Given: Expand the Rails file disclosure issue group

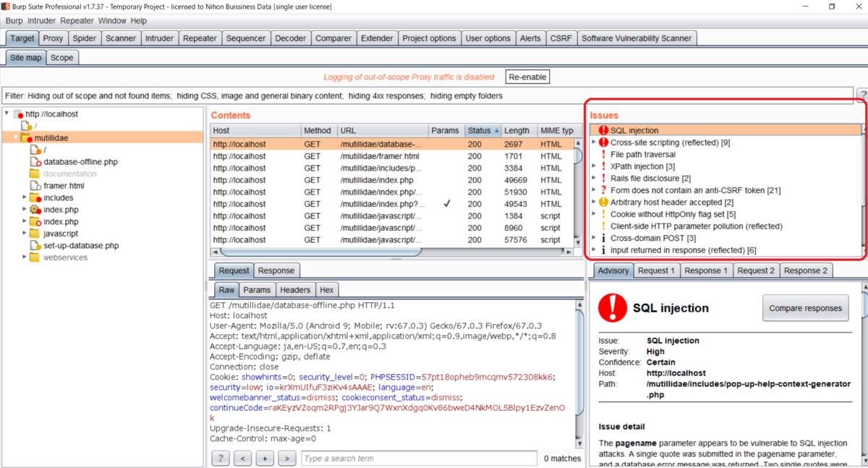Looking at the screenshot, I should [594, 179].
